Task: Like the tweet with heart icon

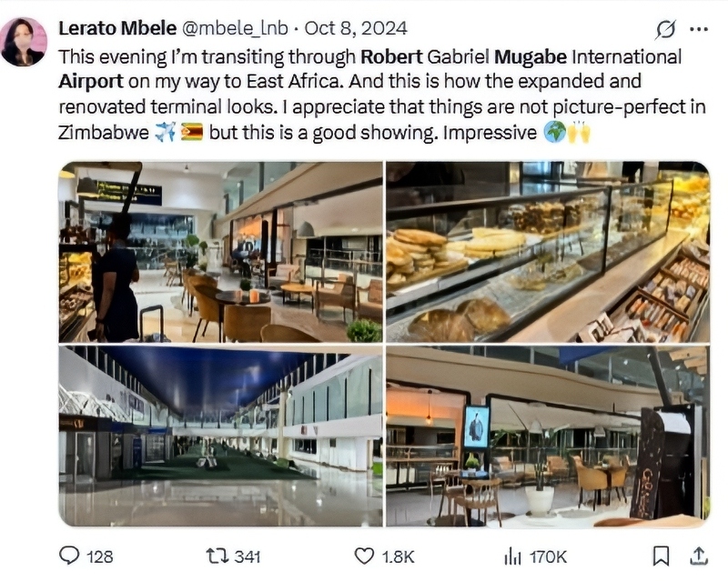Action: pos(364,556)
